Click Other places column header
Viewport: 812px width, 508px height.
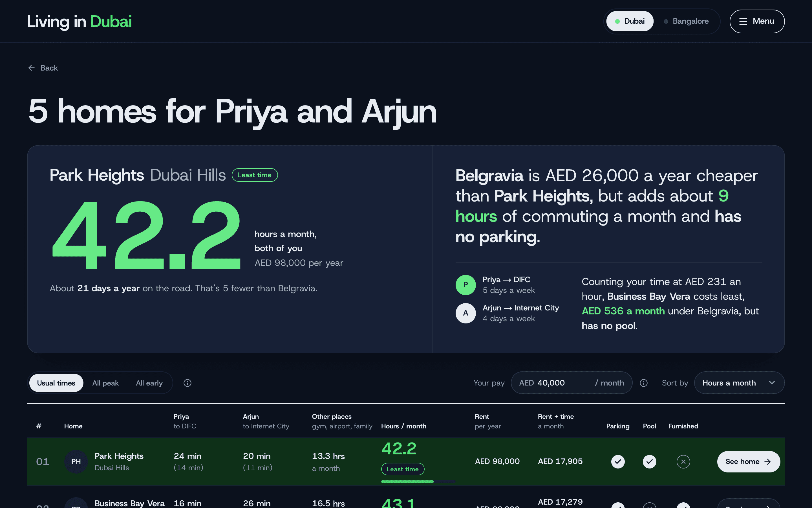click(342, 421)
